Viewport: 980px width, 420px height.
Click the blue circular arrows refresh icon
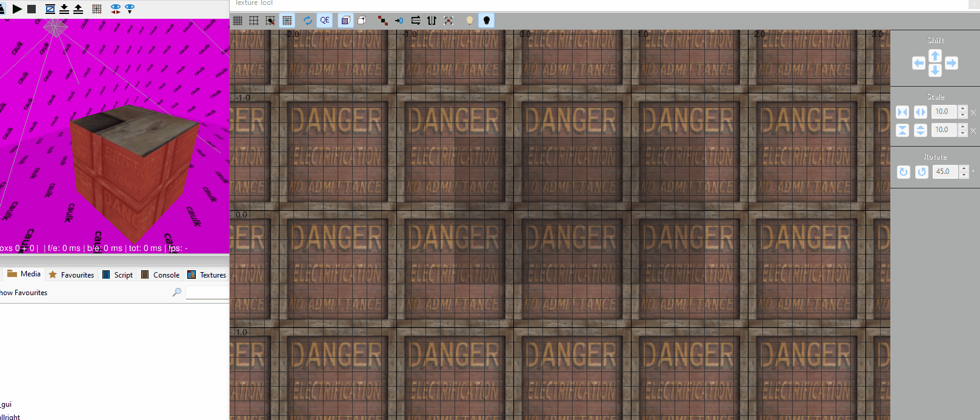click(308, 21)
